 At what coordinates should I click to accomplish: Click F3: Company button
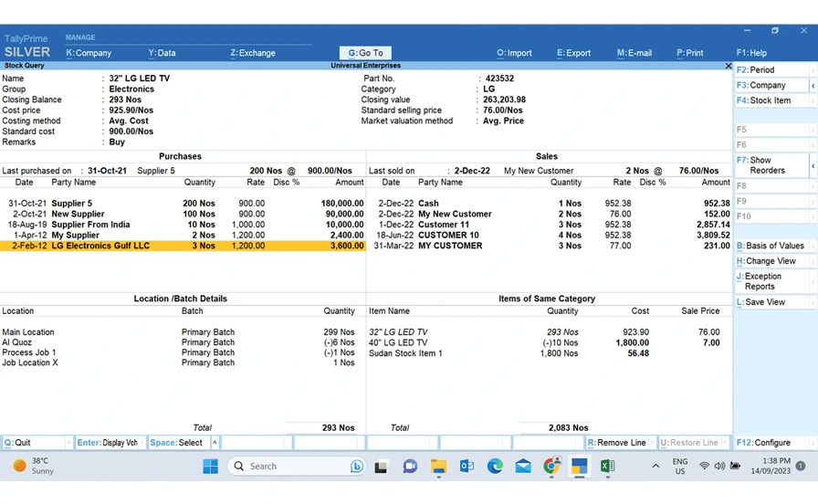(x=772, y=85)
